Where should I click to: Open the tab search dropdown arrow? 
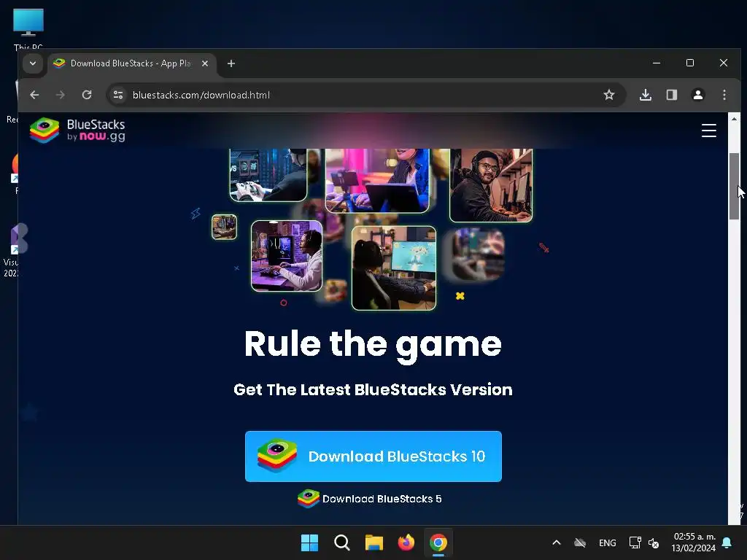click(x=32, y=63)
